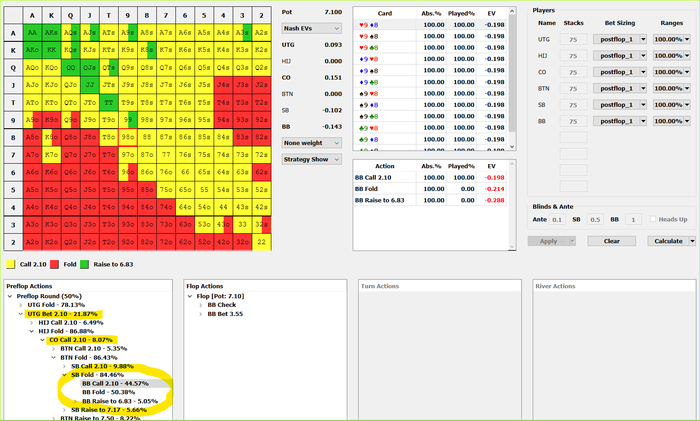Select the 22 cell in hand matrix

point(261,242)
